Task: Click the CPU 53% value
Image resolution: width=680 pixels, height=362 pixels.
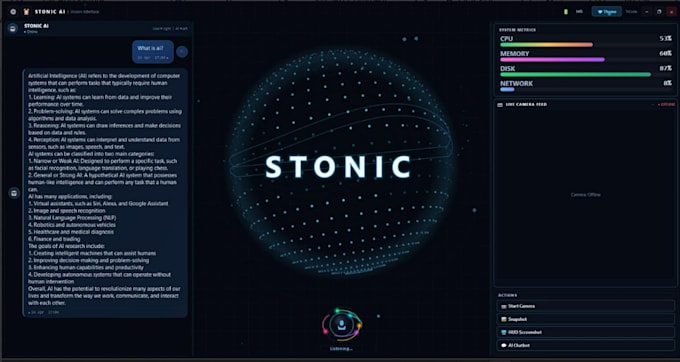Action: (x=666, y=39)
